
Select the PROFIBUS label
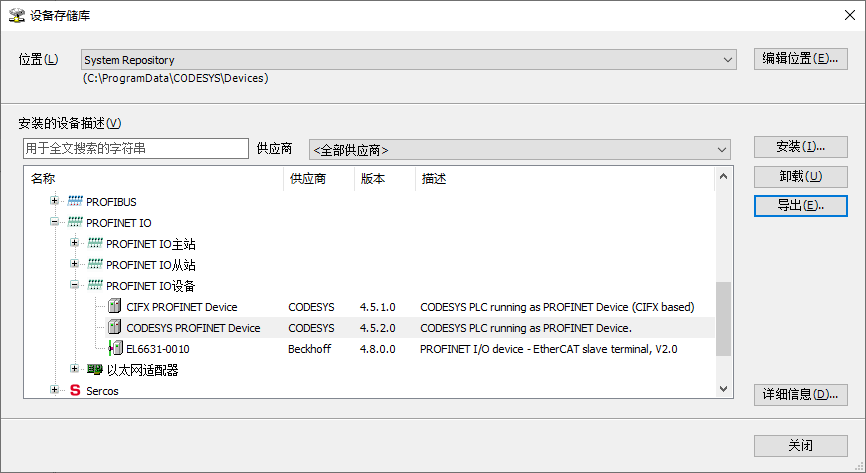coord(111,202)
